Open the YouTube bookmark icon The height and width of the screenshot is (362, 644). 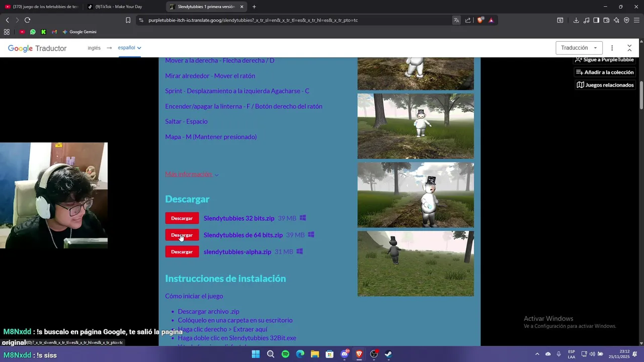[22, 32]
